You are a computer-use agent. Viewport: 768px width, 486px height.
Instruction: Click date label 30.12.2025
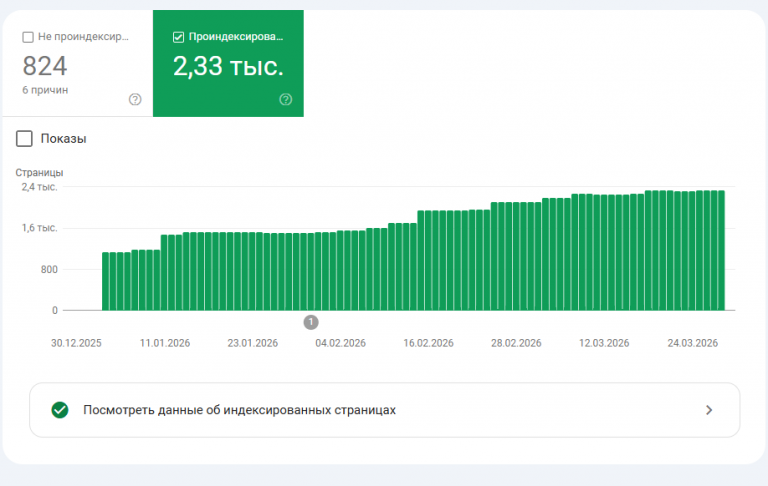(76, 343)
